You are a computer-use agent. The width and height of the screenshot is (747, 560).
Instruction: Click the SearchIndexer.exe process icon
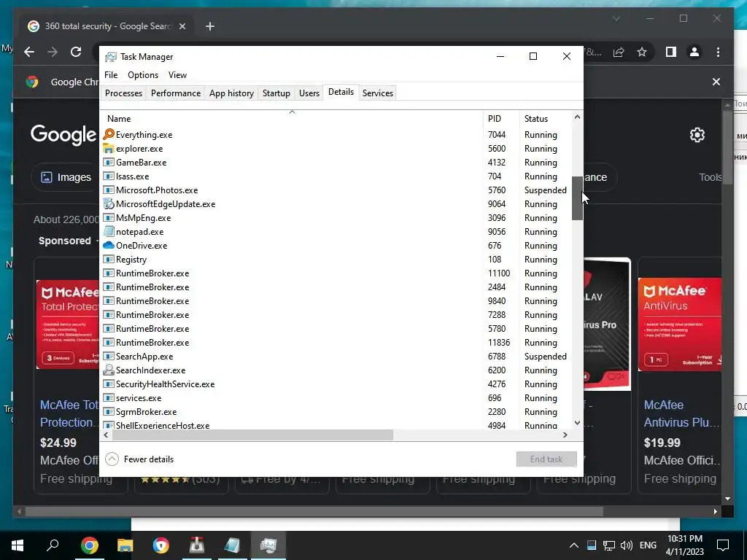pos(109,370)
